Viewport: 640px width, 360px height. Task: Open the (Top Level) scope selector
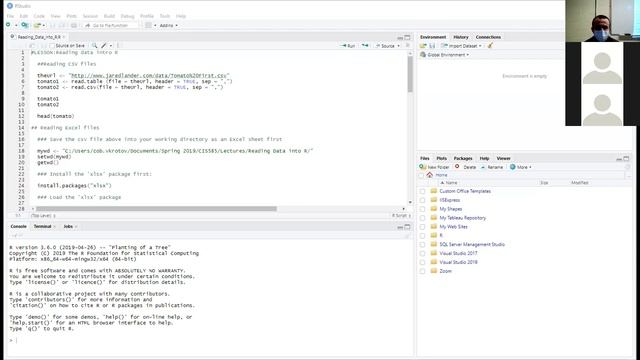coord(43,216)
